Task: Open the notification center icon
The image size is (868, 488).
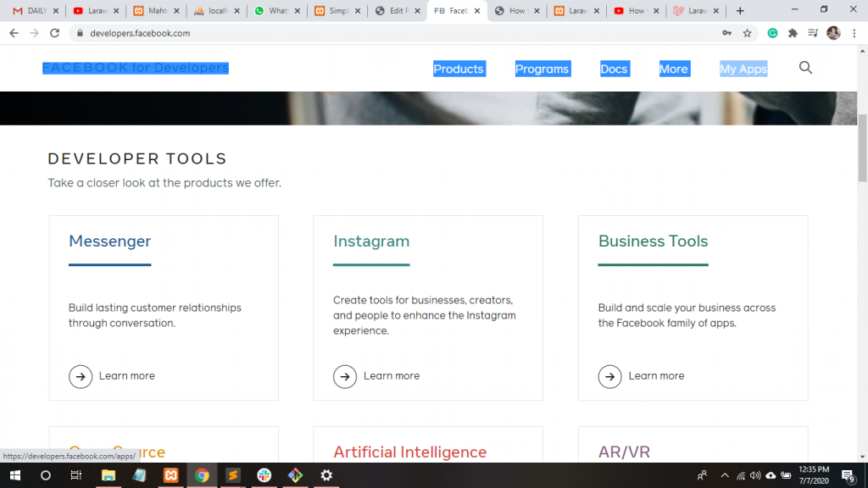Action: point(848,476)
